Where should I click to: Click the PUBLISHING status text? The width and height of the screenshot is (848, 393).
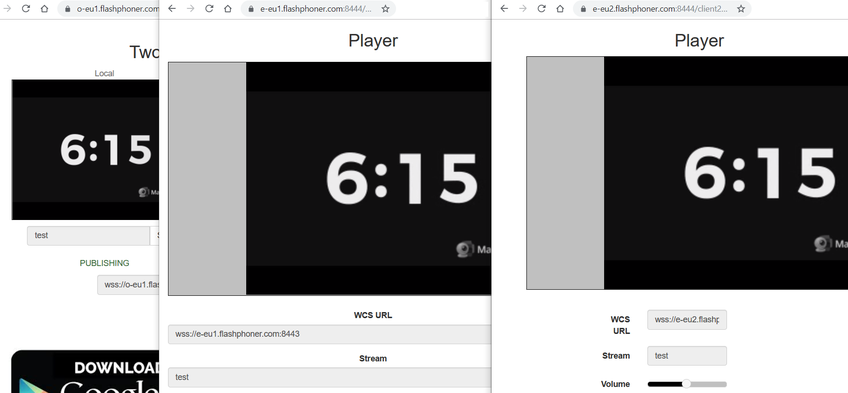coord(104,263)
